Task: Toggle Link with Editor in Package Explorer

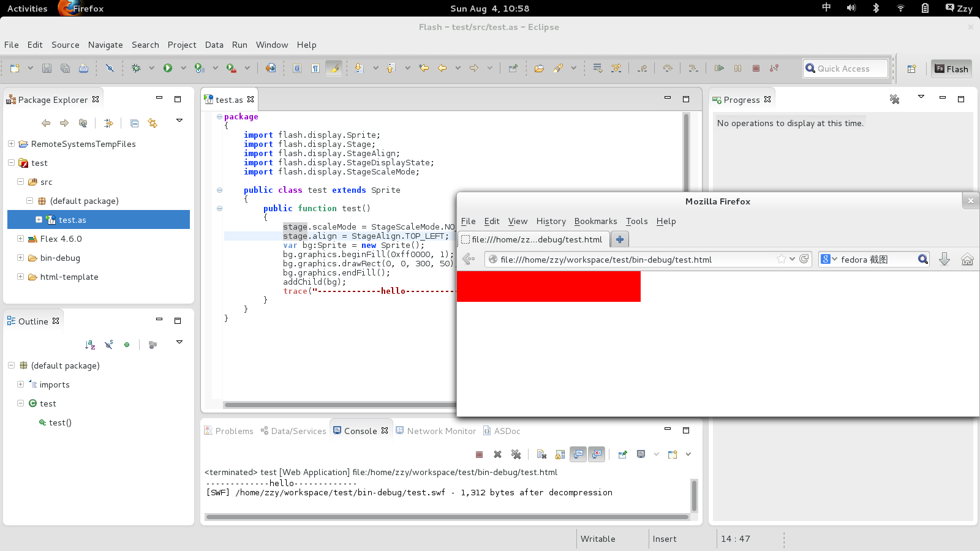Action: (x=153, y=123)
